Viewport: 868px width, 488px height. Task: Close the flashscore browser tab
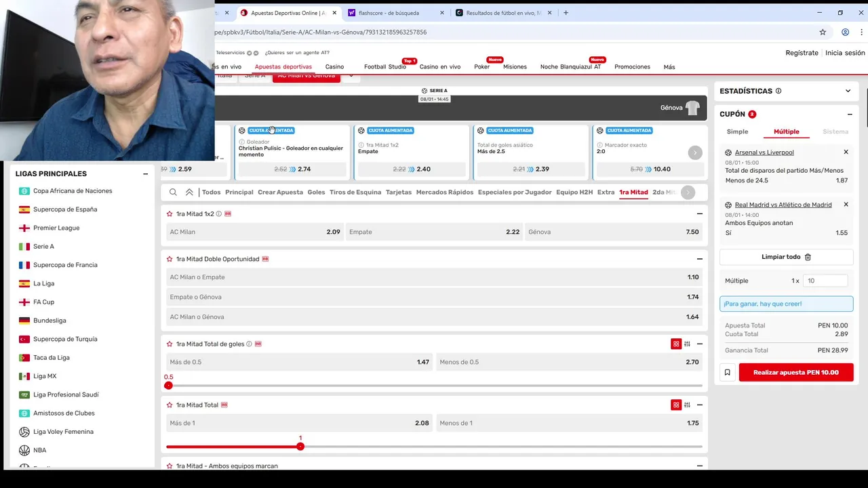(442, 12)
